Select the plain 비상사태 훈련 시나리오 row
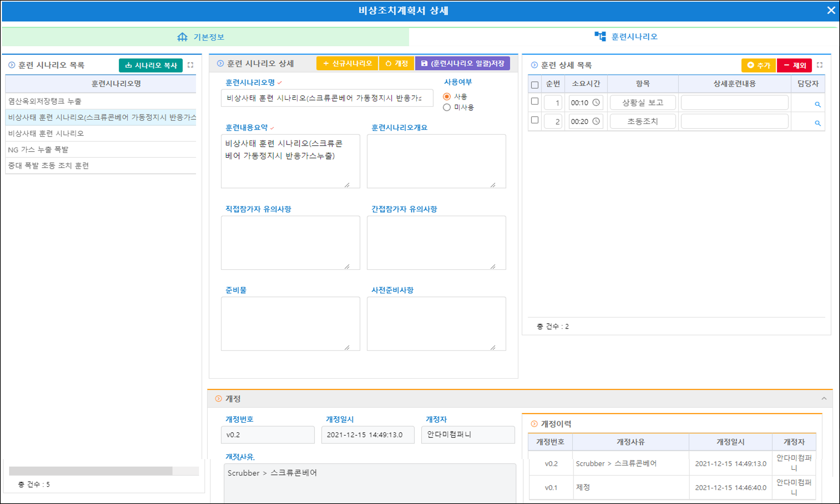 pyautogui.click(x=100, y=133)
